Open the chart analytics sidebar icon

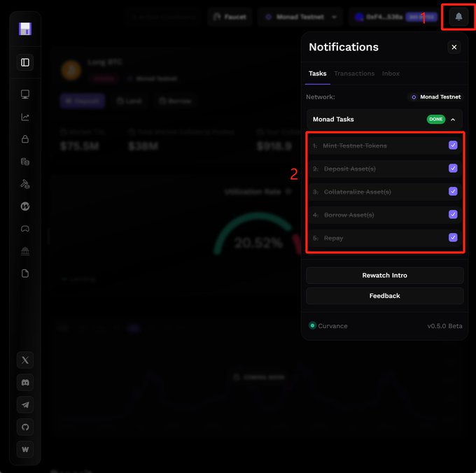coord(25,117)
